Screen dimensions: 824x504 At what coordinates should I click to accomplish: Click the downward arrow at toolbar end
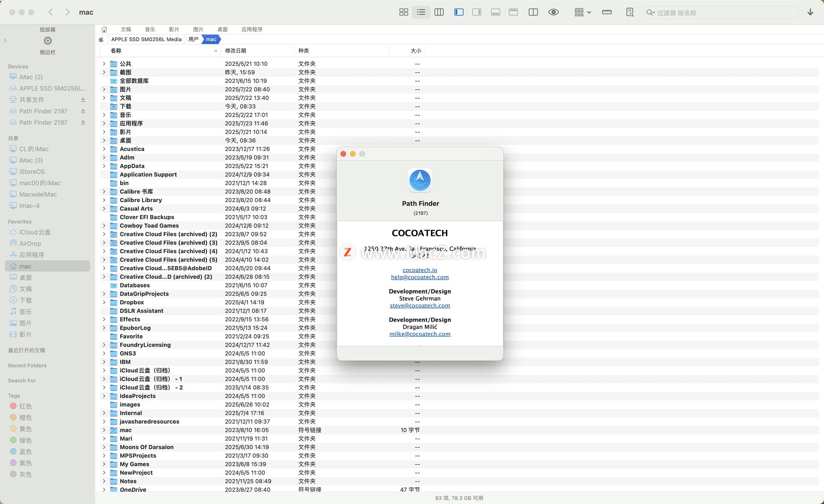click(810, 12)
